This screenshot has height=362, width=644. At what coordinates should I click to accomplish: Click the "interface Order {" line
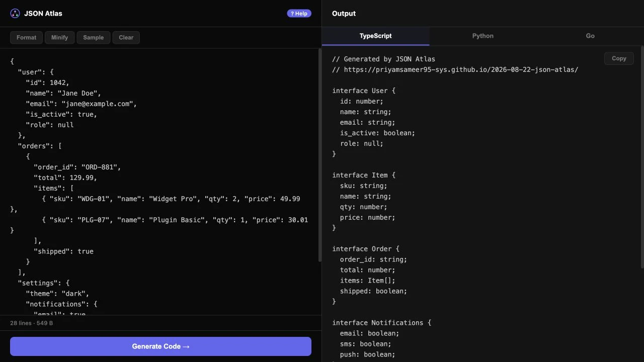[366, 249]
